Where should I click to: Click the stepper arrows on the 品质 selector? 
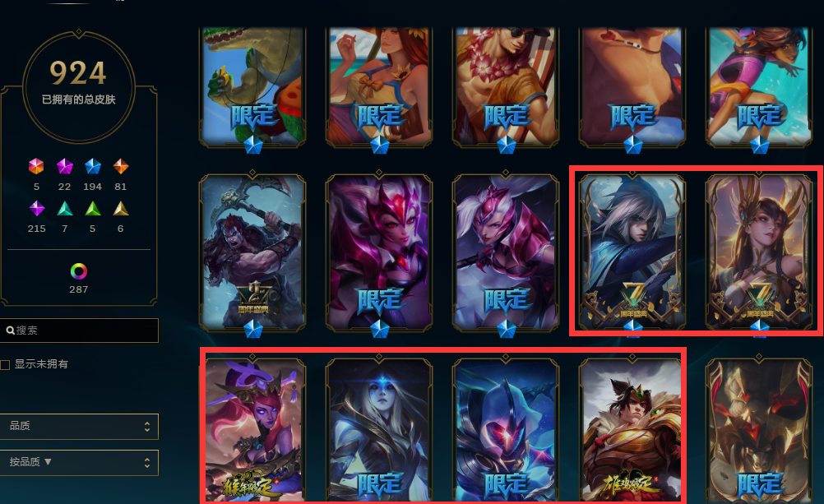(147, 427)
